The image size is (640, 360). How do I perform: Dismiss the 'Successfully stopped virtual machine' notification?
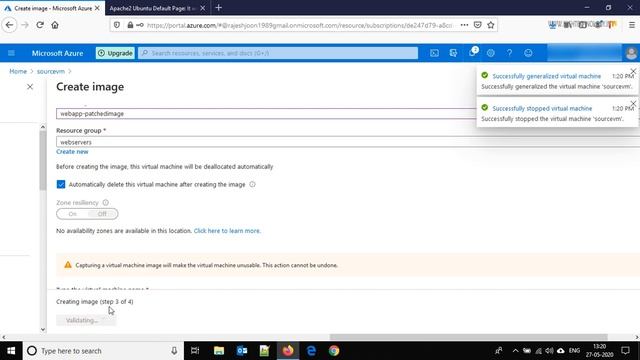click(x=633, y=104)
